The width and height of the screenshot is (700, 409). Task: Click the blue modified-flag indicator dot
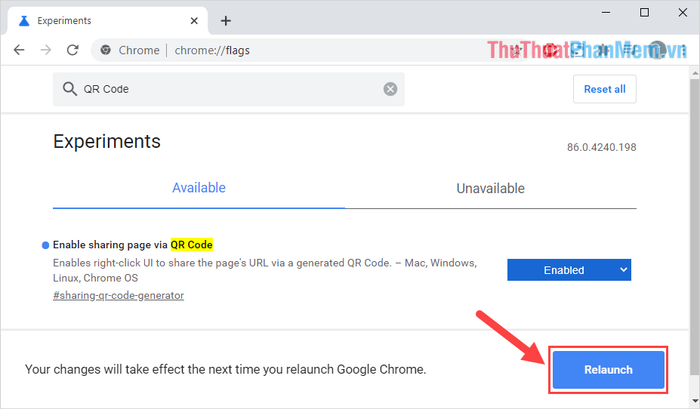click(x=45, y=245)
